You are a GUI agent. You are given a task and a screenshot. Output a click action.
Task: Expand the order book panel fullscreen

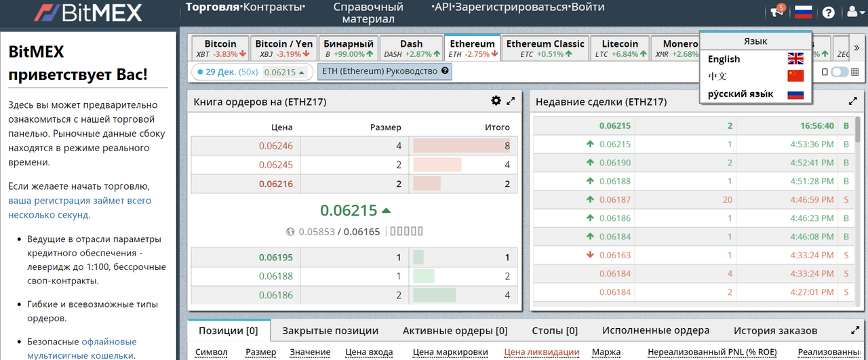click(x=511, y=101)
